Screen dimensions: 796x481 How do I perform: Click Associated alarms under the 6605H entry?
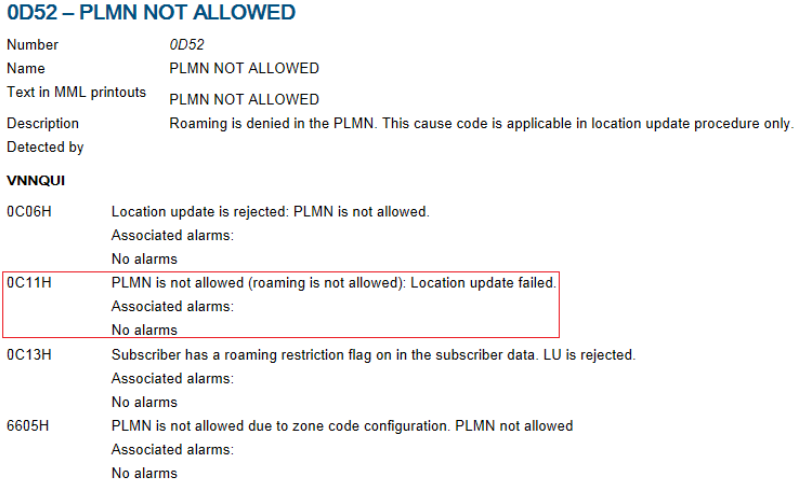point(173,450)
